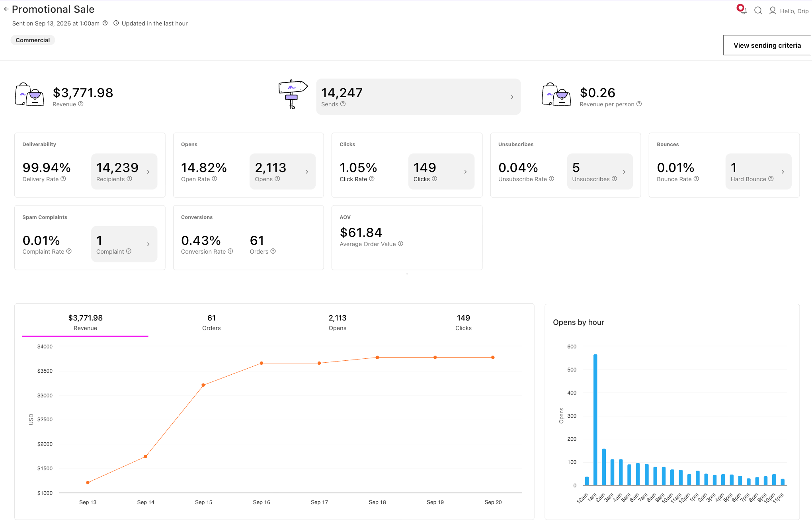Select the 2,113 Opens chart tab

tap(338, 323)
